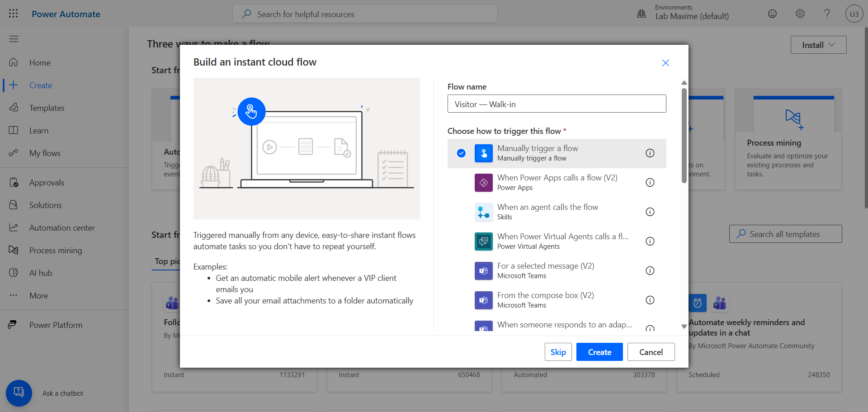Show info for When an agent calls the flow
The height and width of the screenshot is (412, 868).
[x=650, y=212]
